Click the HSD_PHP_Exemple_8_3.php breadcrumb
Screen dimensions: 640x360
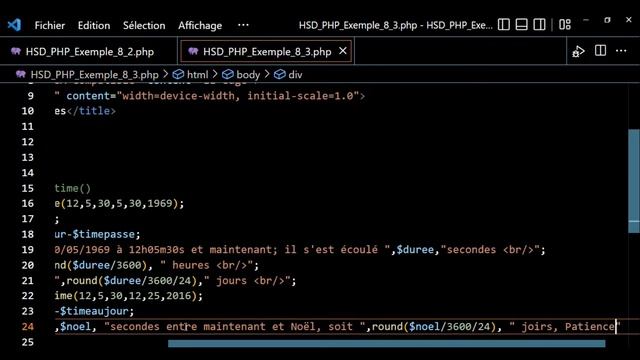[94, 75]
